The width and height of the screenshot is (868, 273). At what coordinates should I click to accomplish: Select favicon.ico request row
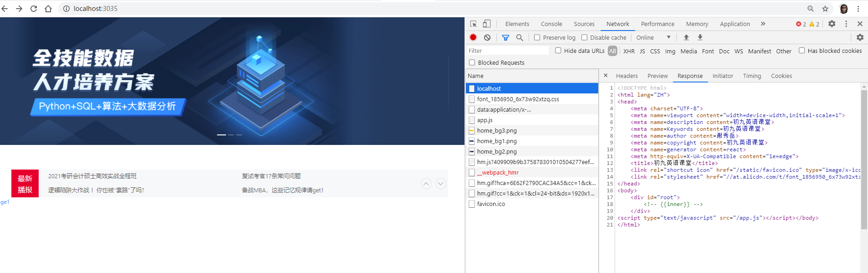532,204
